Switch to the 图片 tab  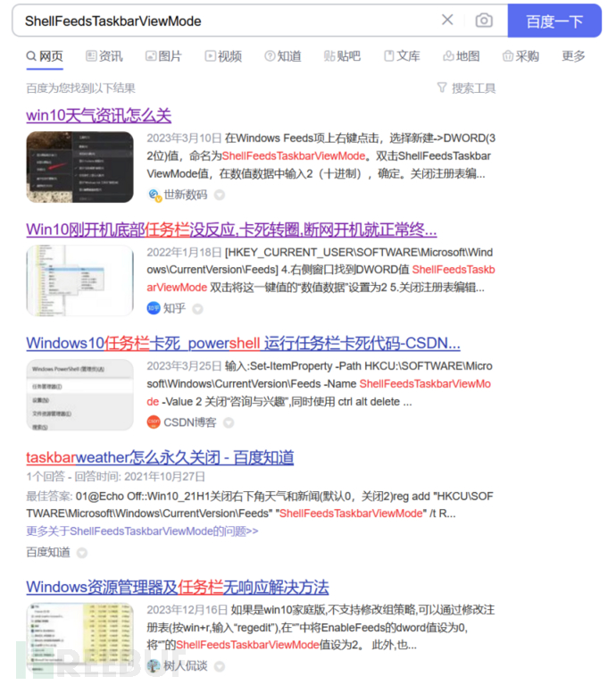click(163, 56)
